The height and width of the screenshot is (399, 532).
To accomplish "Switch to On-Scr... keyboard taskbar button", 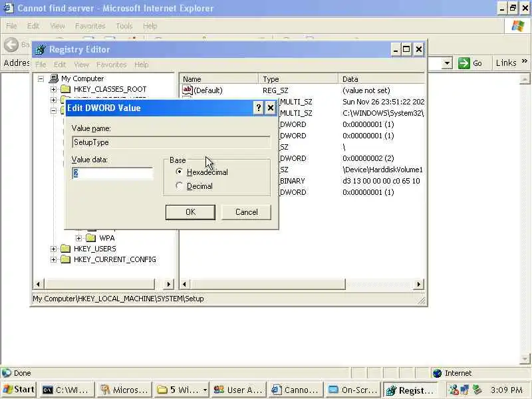I will (x=352, y=390).
